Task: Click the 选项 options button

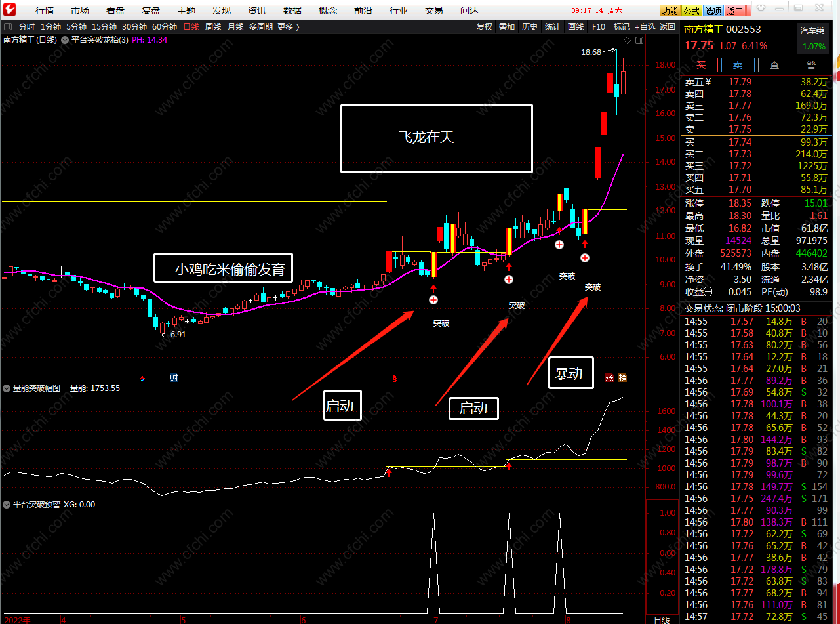Action: click(x=713, y=11)
